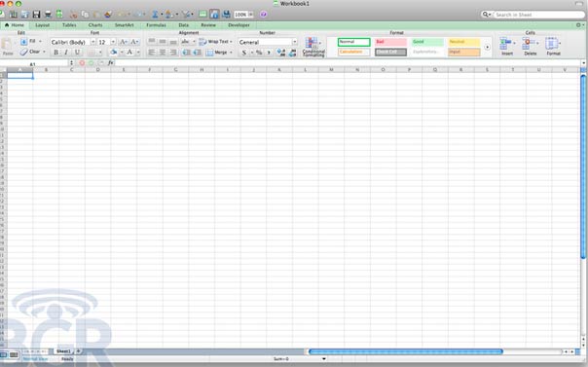588x367 pixels.
Task: Decrease font size with smaller A icon
Action: 134,42
